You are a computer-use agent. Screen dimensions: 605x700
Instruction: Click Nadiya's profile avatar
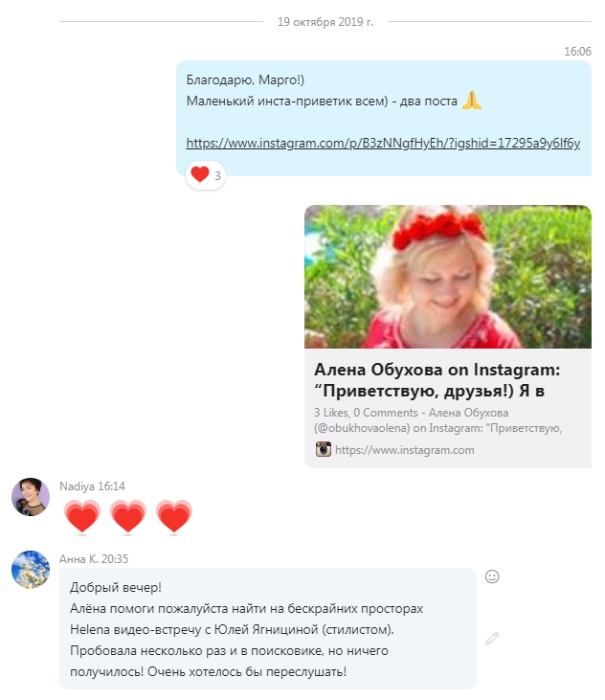click(31, 497)
